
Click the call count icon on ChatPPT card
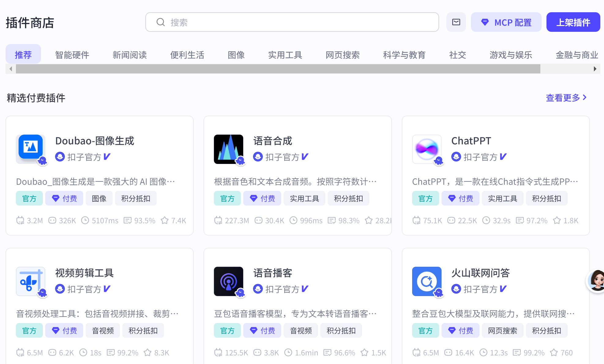click(416, 220)
